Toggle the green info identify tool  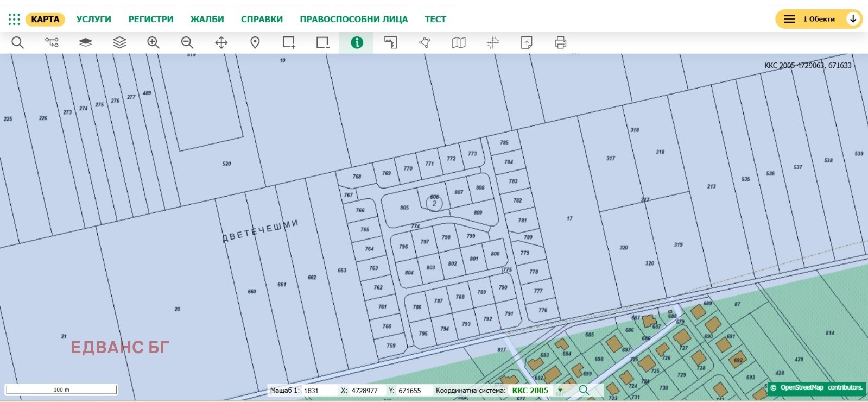point(357,42)
